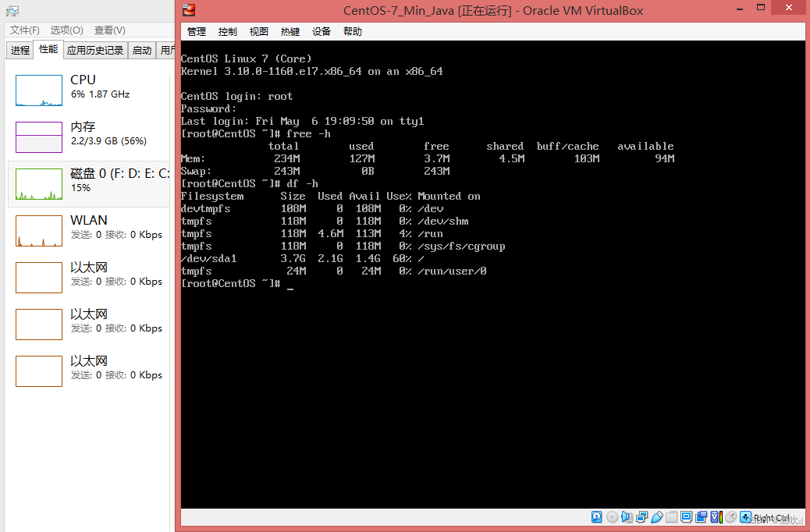Open the 查看(V) menu in Task Manager
This screenshot has width=810, height=532.
coord(110,30)
